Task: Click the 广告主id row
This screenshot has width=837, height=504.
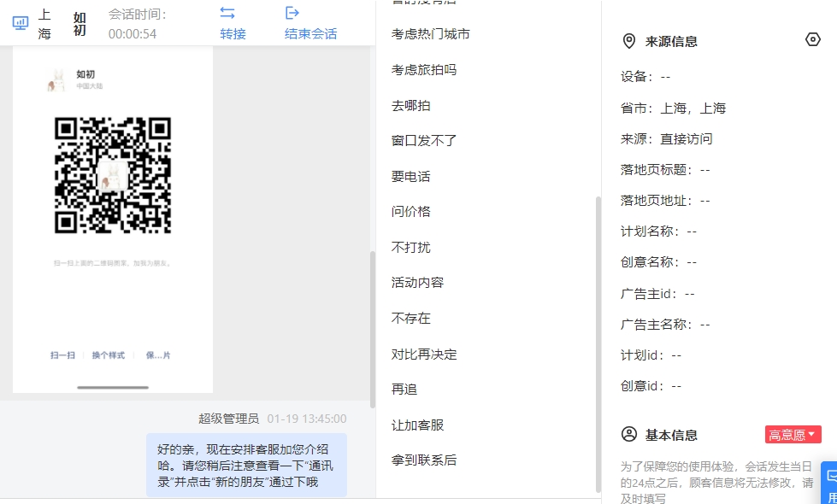Action: point(657,294)
